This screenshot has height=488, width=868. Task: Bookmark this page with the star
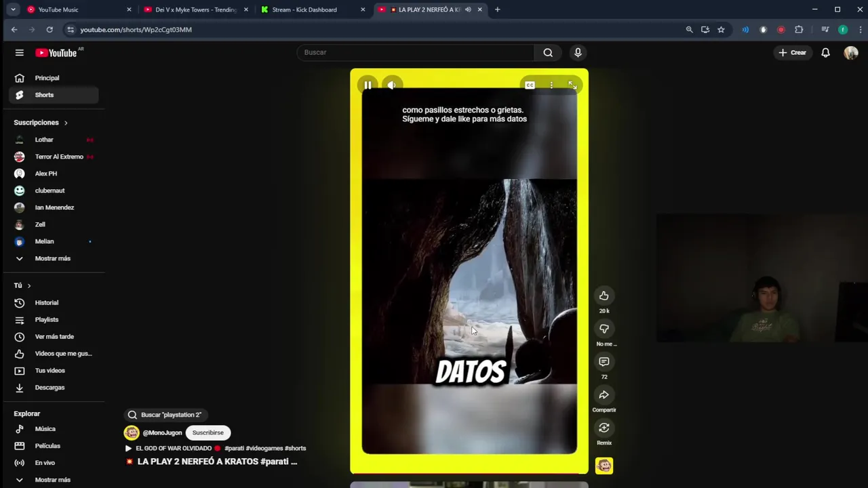click(x=721, y=30)
